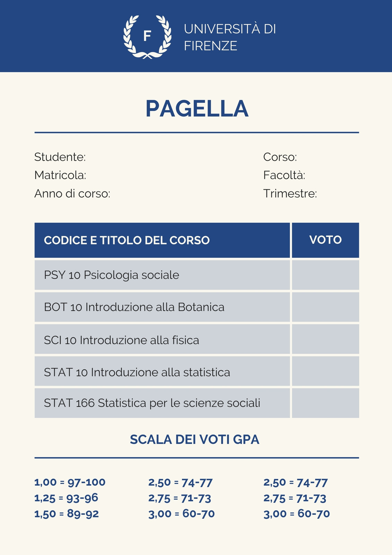This screenshot has width=392, height=555.
Task: Click the SCI 10 Introduzione alla fisica row
Action: click(162, 339)
